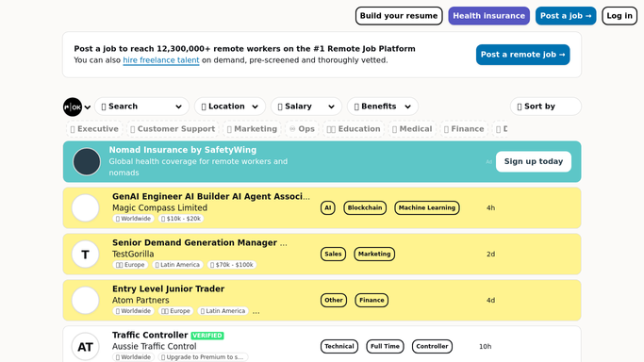Open the Sort by dropdown
This screenshot has height=362, width=644.
[546, 107]
